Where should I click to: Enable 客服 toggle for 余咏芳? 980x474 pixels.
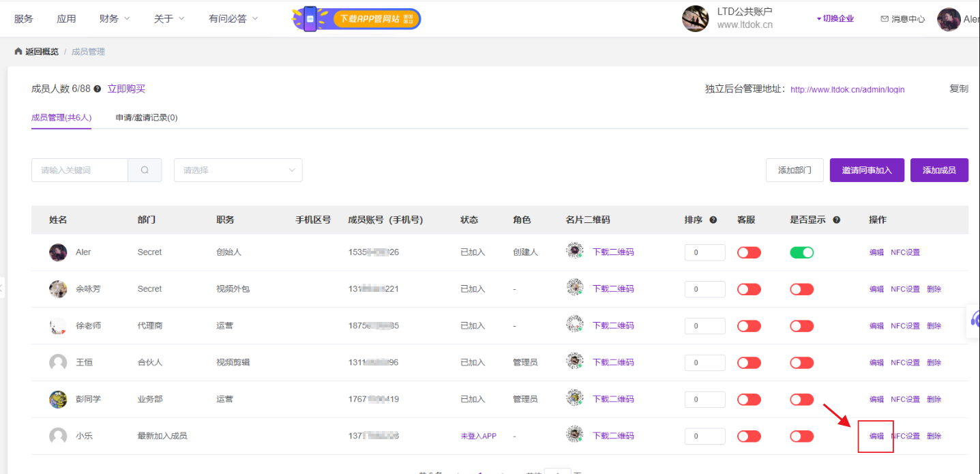pyautogui.click(x=749, y=289)
